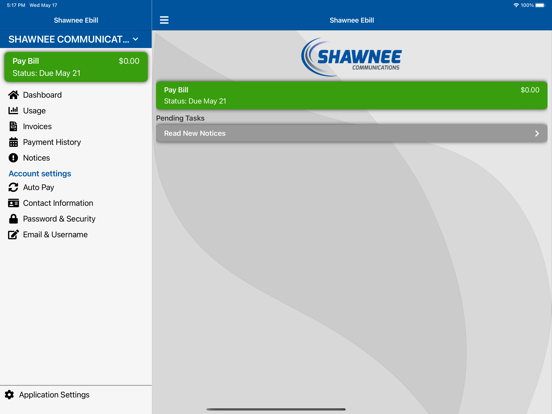Click the Auto Pay refresh icon
552x414 pixels.
(x=13, y=187)
